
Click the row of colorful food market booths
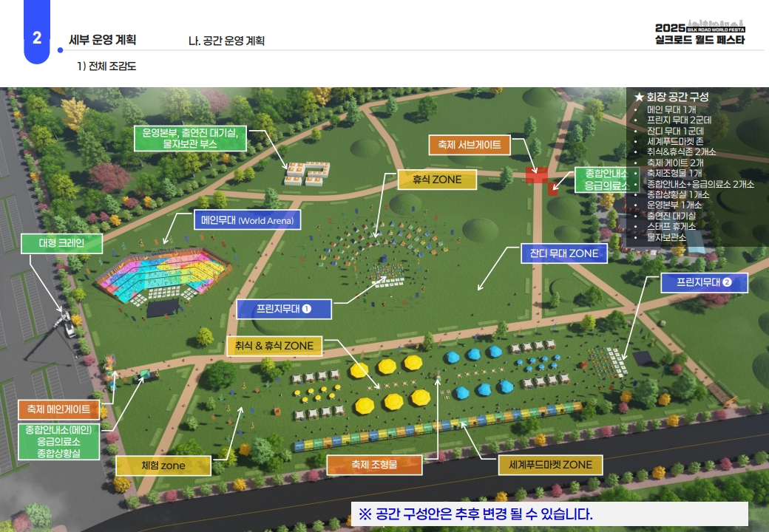click(436, 430)
